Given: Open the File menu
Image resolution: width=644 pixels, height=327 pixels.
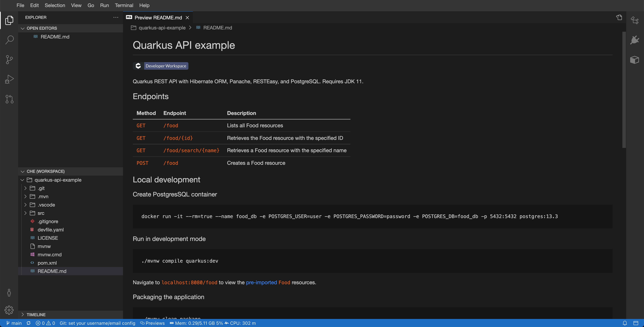Looking at the screenshot, I should pyautogui.click(x=20, y=5).
